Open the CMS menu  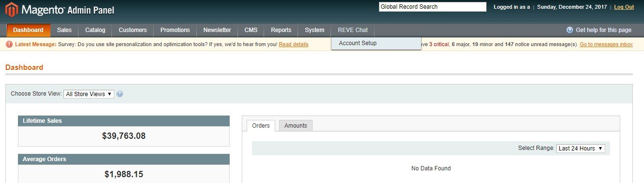point(251,30)
